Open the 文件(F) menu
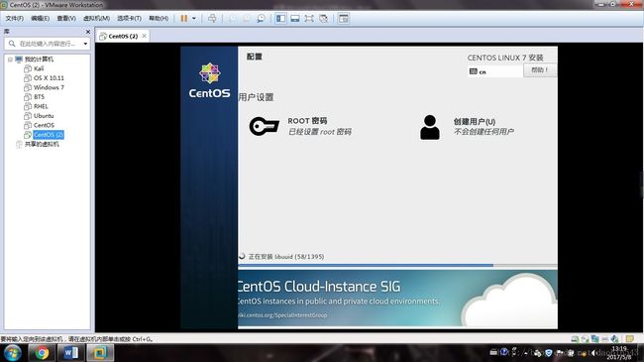 coord(15,19)
